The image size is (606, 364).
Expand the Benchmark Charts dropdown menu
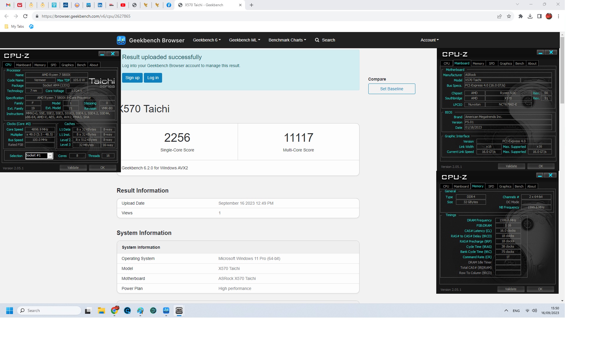tap(287, 40)
